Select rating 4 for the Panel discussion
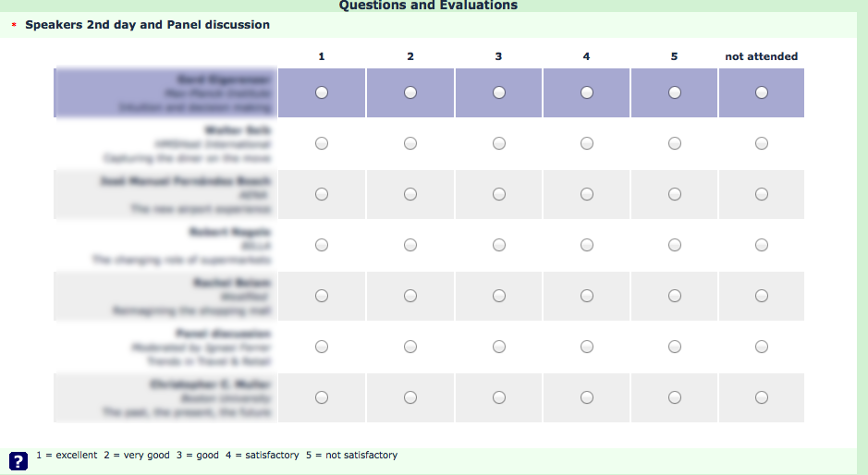868x475 pixels. click(x=587, y=347)
